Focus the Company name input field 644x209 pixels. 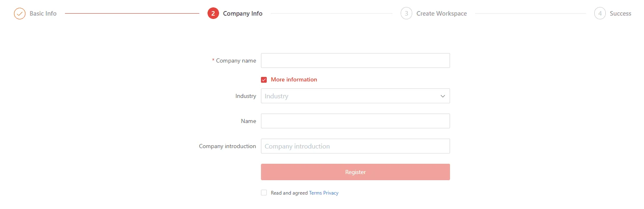point(355,60)
